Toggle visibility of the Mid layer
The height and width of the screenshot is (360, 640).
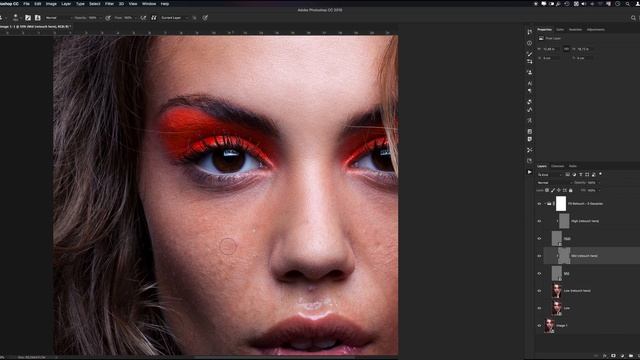(x=539, y=273)
